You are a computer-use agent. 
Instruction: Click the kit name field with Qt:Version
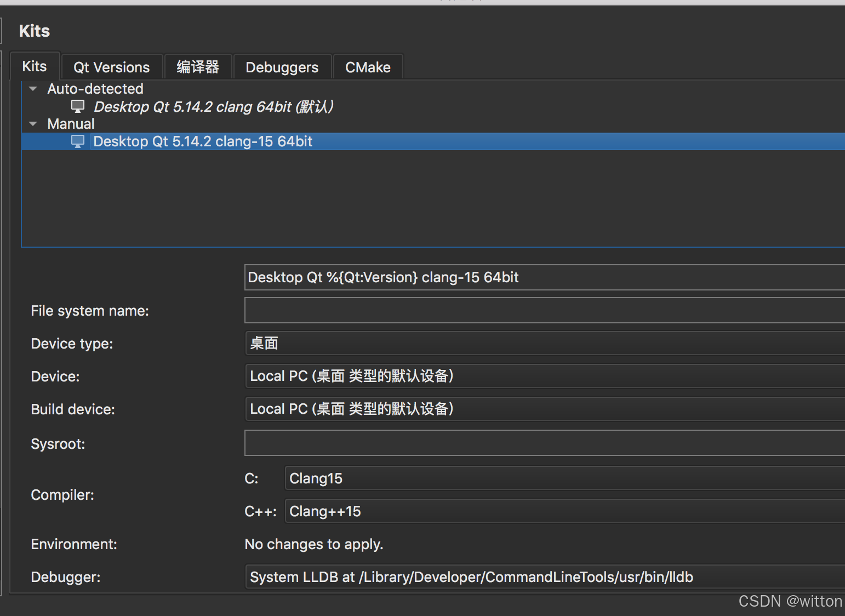tap(543, 277)
